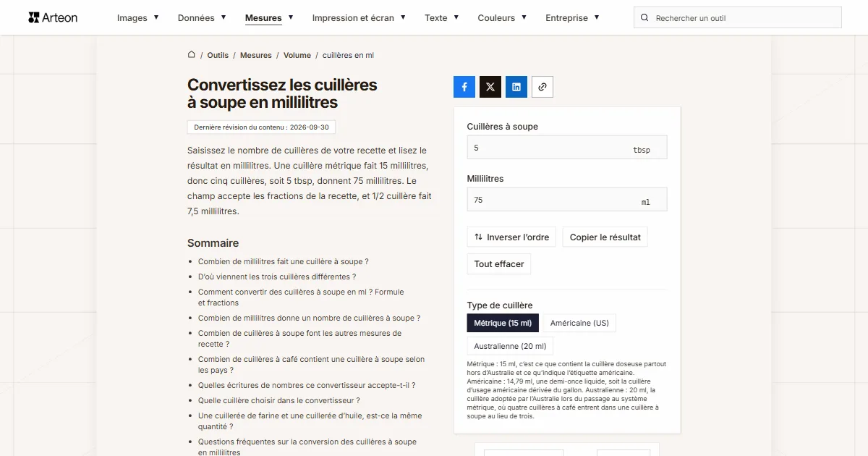Expand the Impression et écran menu
Image resolution: width=868 pixels, height=456 pixels.
[359, 18]
